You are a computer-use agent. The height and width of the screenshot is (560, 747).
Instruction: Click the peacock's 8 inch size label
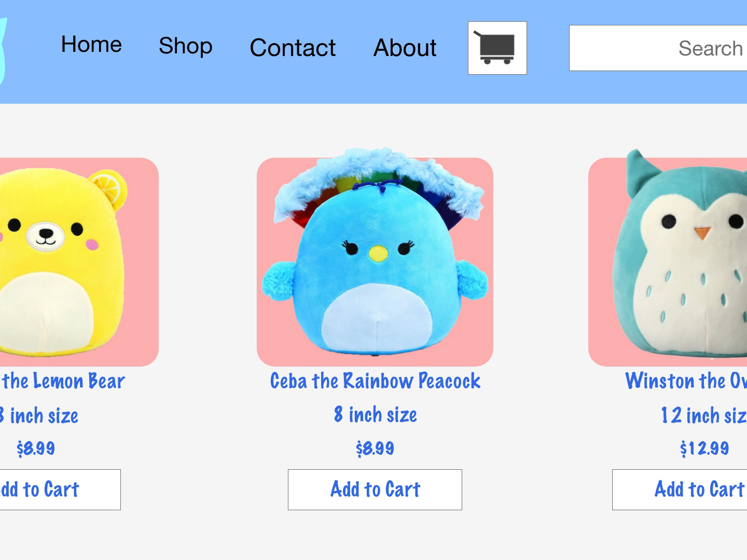pyautogui.click(x=375, y=415)
